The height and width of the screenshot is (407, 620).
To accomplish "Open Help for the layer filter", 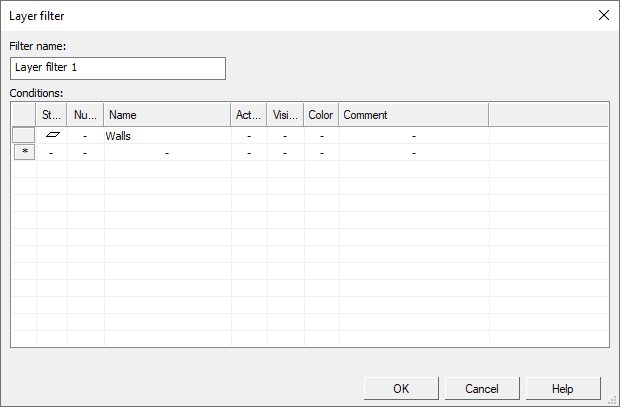I will coord(563,388).
